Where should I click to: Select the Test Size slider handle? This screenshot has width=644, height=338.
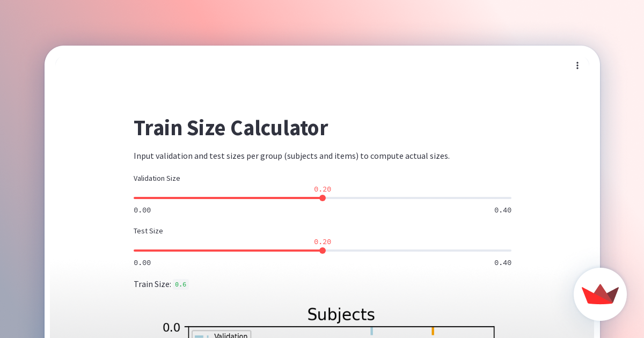pos(323,250)
